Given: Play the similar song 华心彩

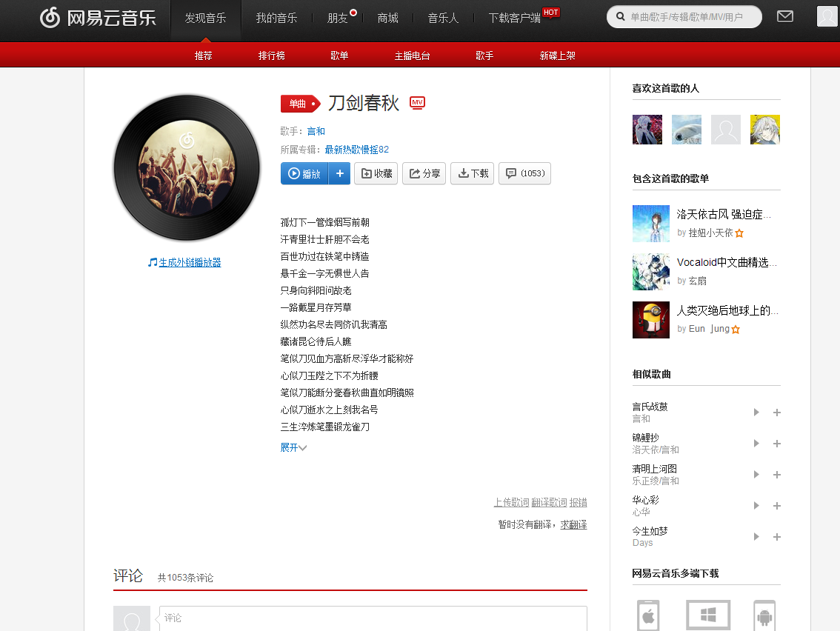Looking at the screenshot, I should [756, 506].
